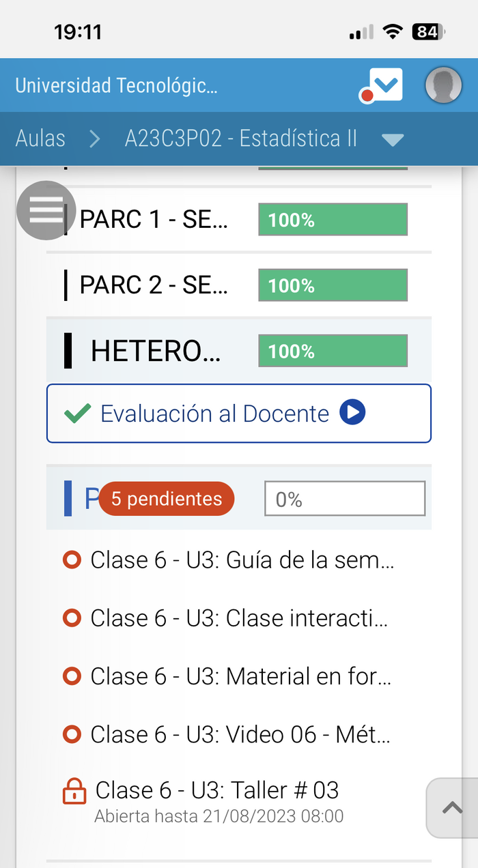Open Clase 6 - U3: Taller # 03
Screen dimensions: 478x868
point(217,790)
